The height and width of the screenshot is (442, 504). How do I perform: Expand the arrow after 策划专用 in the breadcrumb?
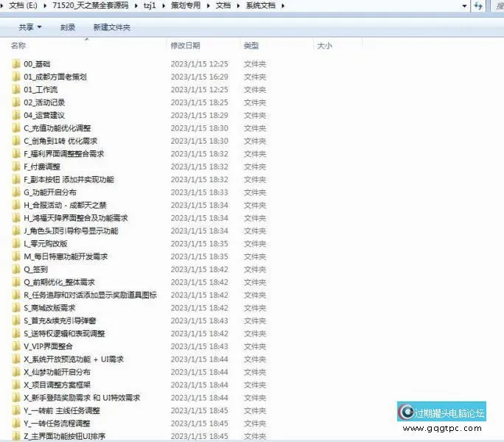pyautogui.click(x=209, y=5)
